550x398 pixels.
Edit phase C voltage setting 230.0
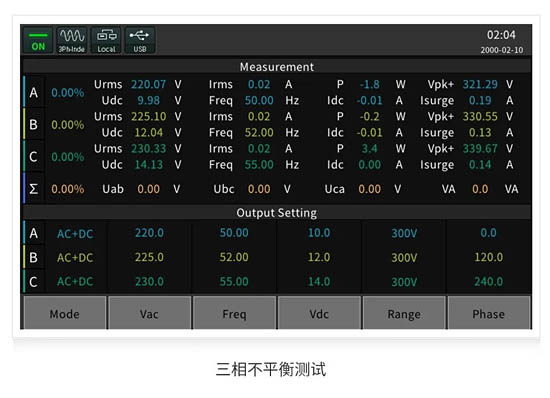click(x=149, y=281)
